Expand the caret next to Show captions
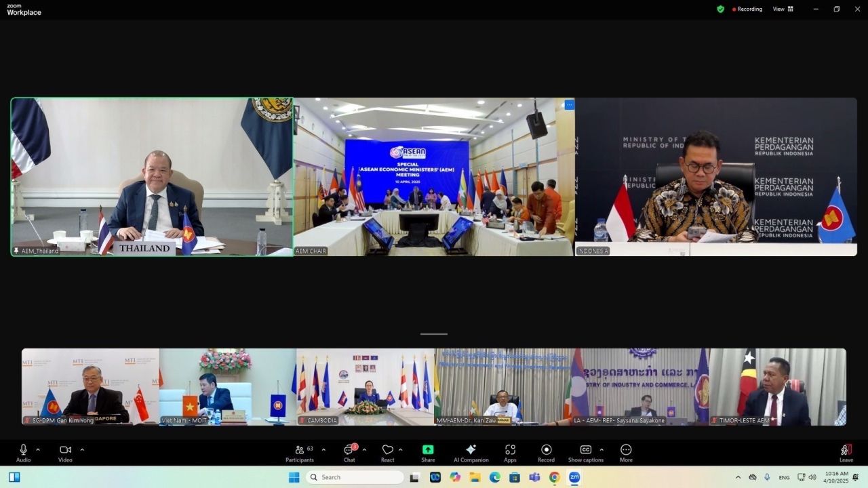 (601, 449)
